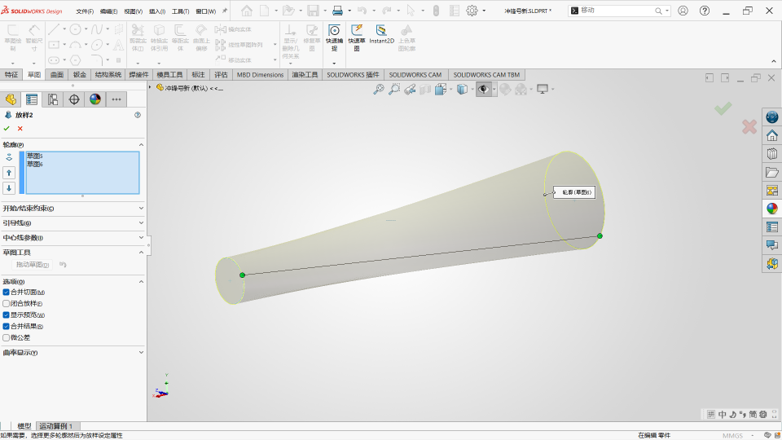The height and width of the screenshot is (440, 782).
Task: Cancel the loft with red X
Action: pos(20,129)
